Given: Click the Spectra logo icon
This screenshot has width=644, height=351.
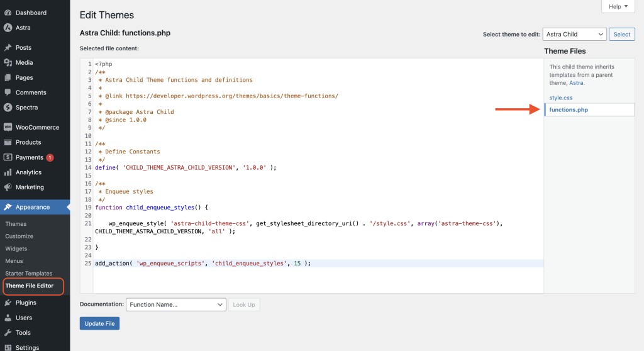Looking at the screenshot, I should pyautogui.click(x=8, y=108).
